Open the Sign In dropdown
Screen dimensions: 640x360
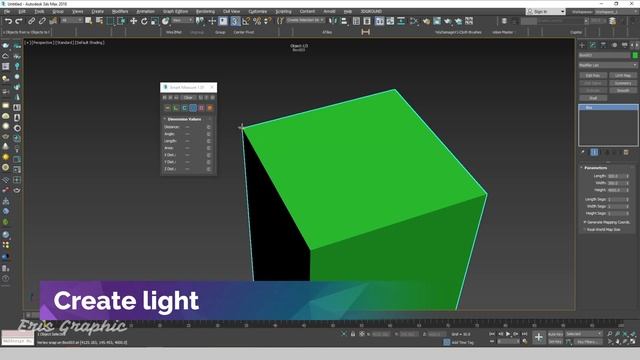pyautogui.click(x=545, y=11)
